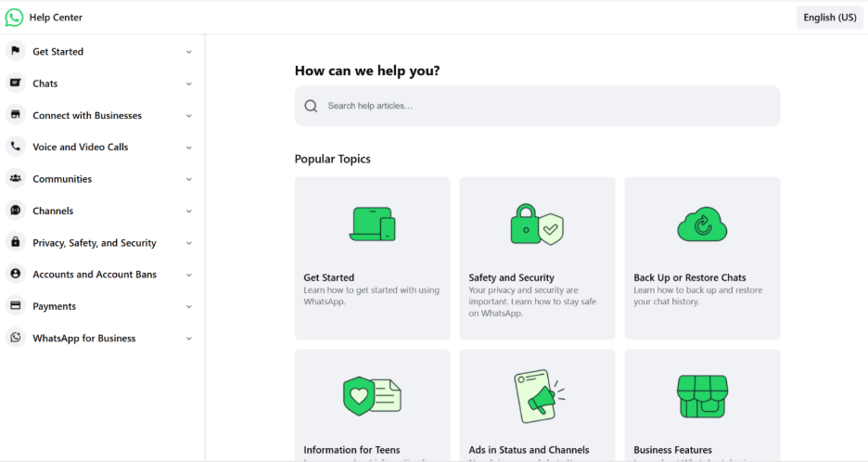The height and width of the screenshot is (462, 868).
Task: Open the English (US) language selector
Action: pyautogui.click(x=829, y=18)
